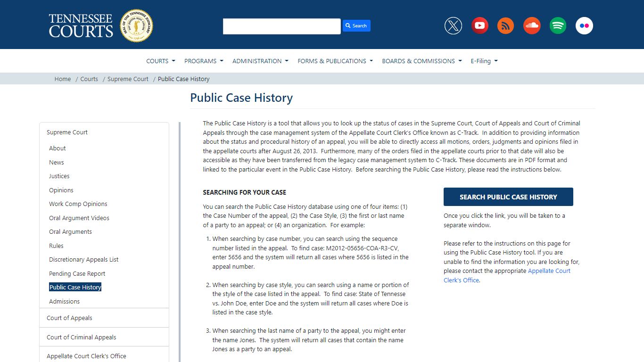This screenshot has width=644, height=362.
Task: Expand the BOARDS & COMMISSIONS dropdown
Action: coord(422,61)
